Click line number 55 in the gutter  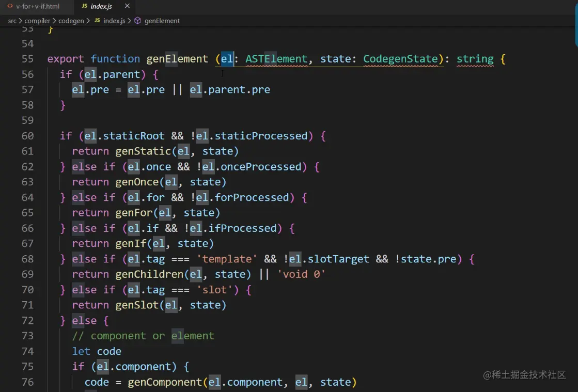click(28, 59)
